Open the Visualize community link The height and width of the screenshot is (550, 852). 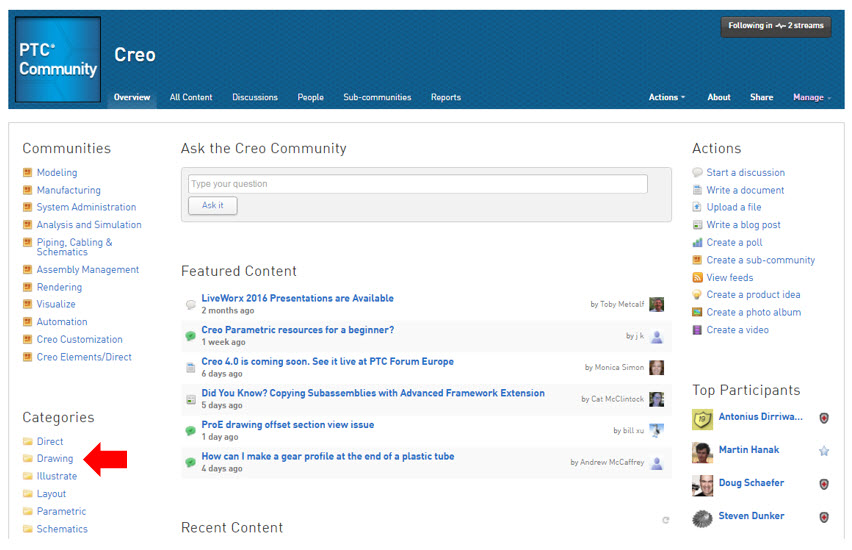56,304
